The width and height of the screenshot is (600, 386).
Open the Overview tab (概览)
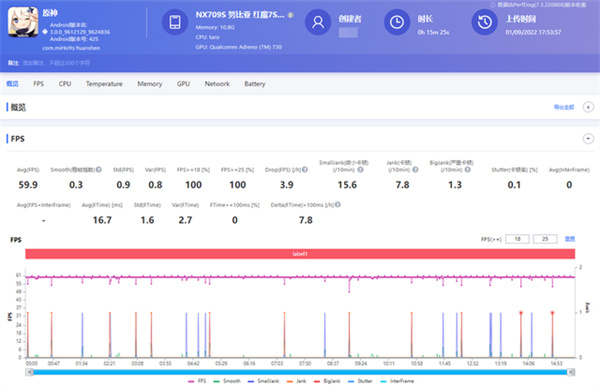[x=12, y=84]
